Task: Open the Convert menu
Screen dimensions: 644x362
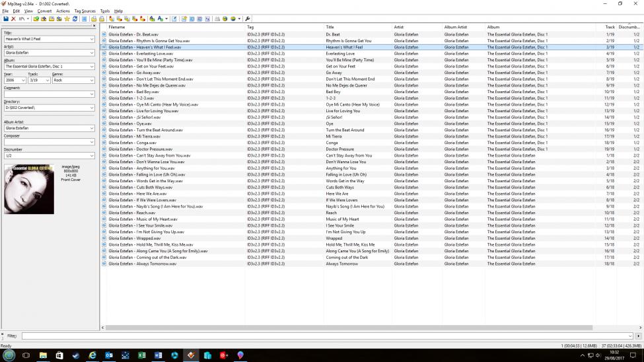Action: (44, 11)
